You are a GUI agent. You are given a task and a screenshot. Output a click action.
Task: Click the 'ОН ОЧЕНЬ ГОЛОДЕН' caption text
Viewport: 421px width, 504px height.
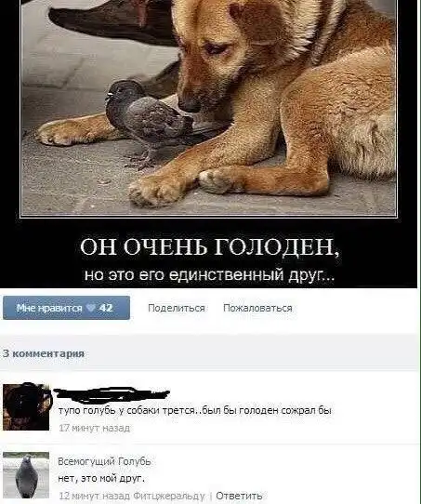tap(209, 246)
